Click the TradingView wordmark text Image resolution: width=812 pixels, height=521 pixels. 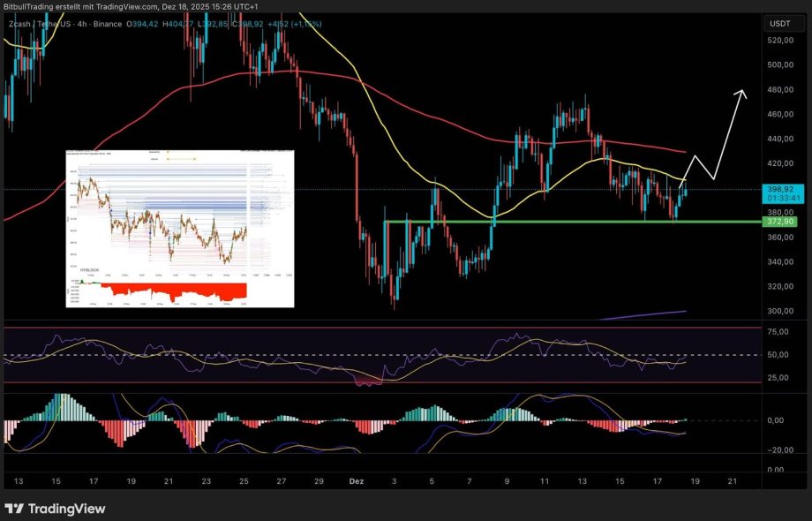(x=67, y=509)
